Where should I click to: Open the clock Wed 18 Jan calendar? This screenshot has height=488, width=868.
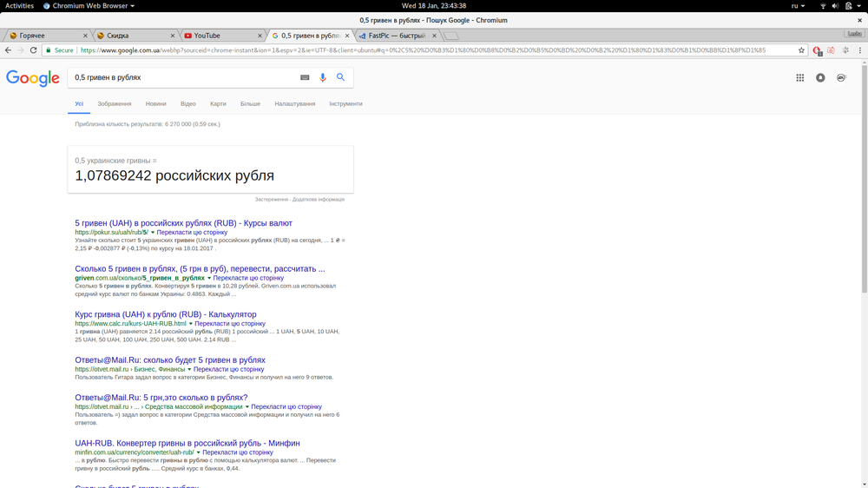coord(433,6)
